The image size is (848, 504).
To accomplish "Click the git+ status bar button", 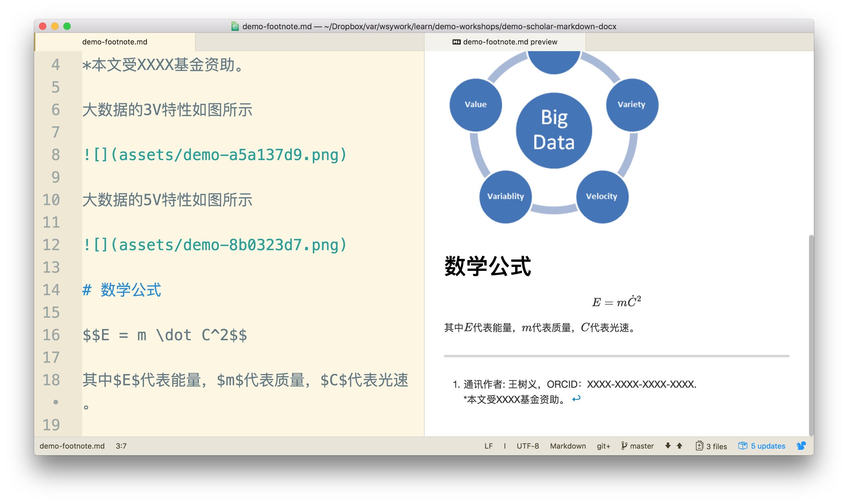I will tap(603, 446).
